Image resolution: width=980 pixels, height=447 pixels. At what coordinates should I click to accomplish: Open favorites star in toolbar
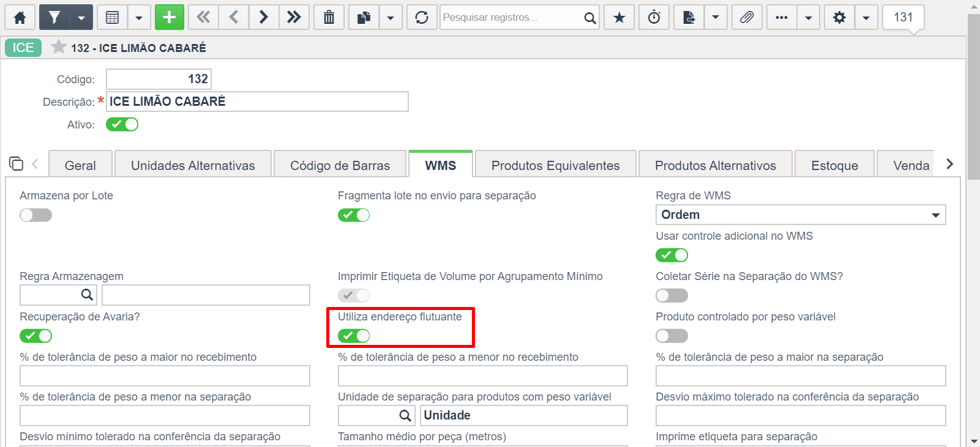(x=619, y=17)
